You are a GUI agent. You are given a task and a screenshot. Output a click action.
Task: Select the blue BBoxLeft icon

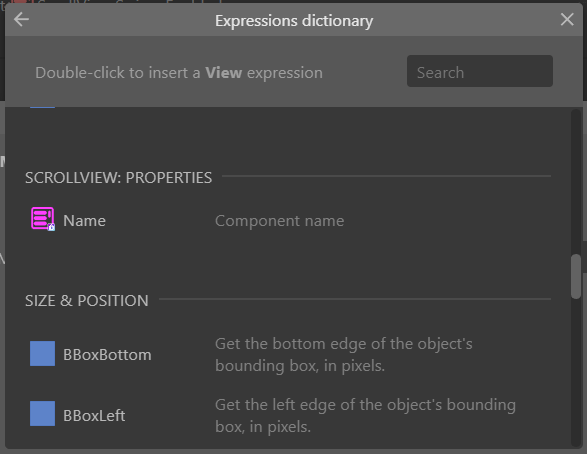click(x=42, y=414)
